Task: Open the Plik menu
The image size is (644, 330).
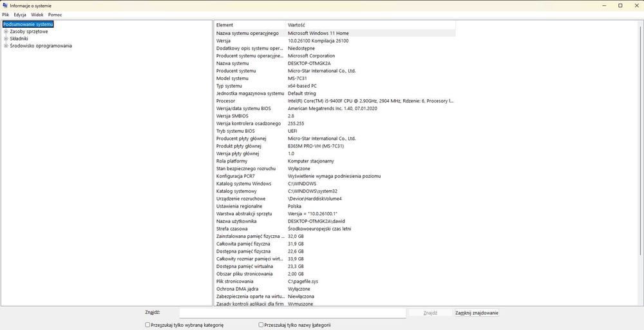Action: tap(5, 15)
